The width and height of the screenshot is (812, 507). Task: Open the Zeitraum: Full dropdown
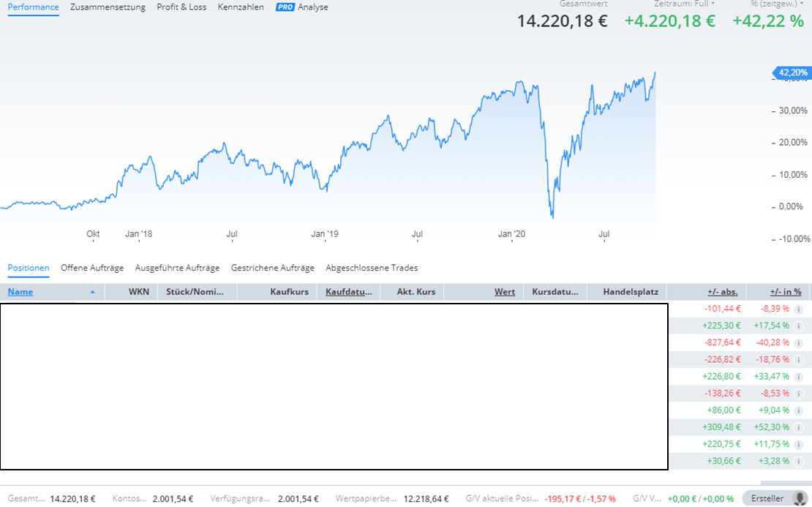[684, 4]
